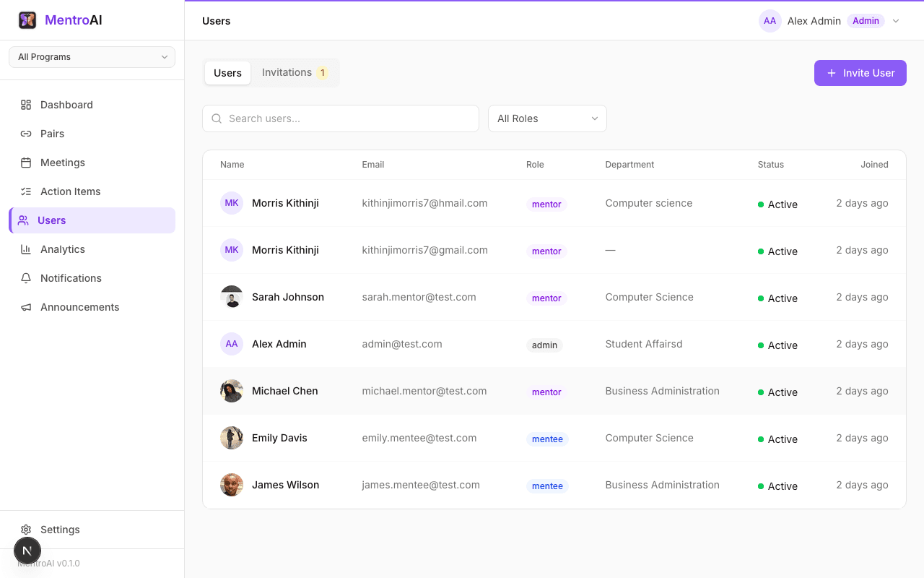Open the Meetings calendar icon
The height and width of the screenshot is (578, 924).
click(25, 163)
